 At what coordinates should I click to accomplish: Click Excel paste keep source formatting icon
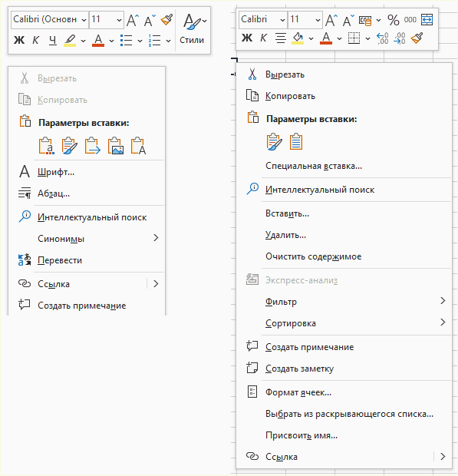[274, 141]
